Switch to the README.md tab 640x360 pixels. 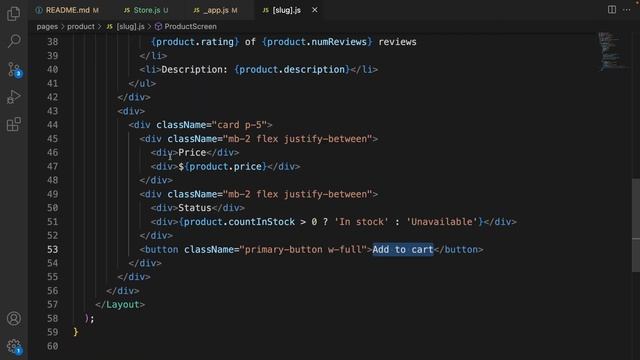pyautogui.click(x=67, y=10)
